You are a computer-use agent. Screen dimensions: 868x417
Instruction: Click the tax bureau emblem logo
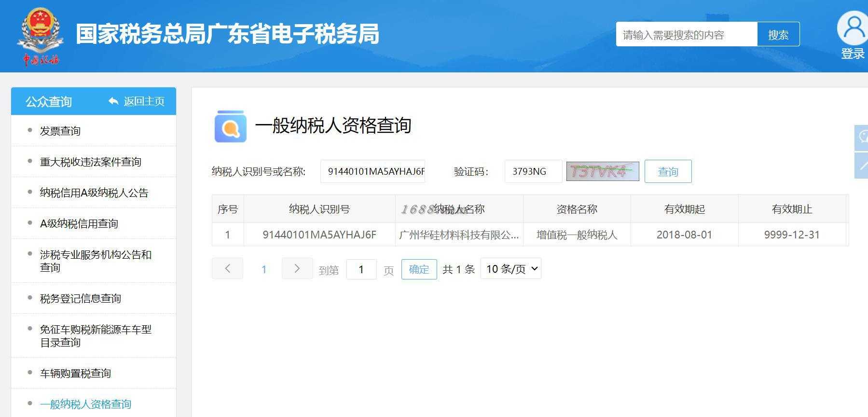pos(40,36)
